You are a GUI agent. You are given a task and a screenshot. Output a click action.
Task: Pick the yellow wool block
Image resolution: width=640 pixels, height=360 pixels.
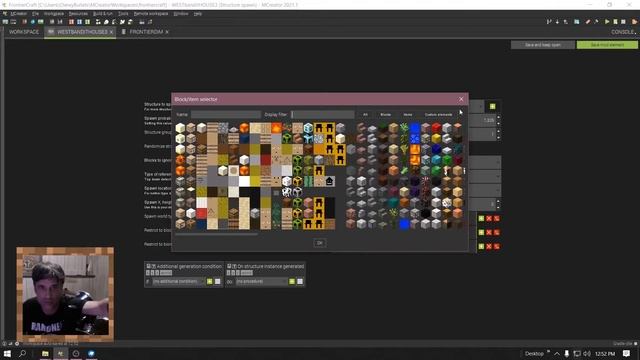pyautogui.click(x=436, y=138)
